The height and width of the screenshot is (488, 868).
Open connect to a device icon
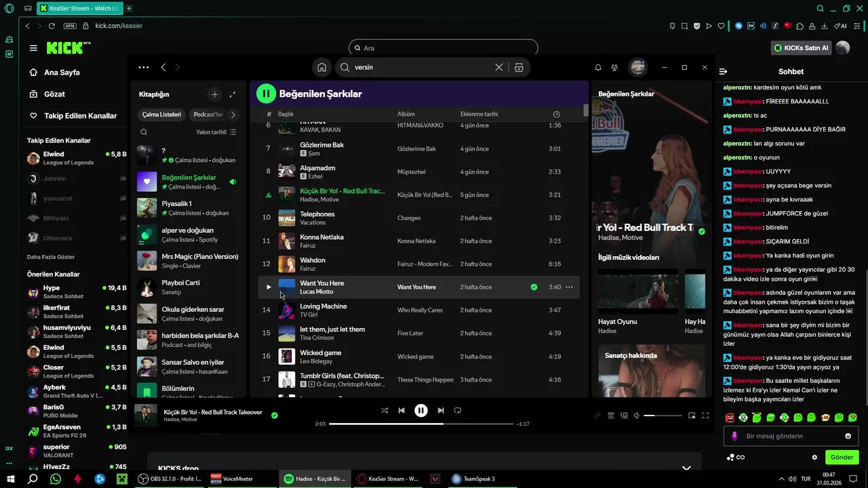pyautogui.click(x=624, y=415)
